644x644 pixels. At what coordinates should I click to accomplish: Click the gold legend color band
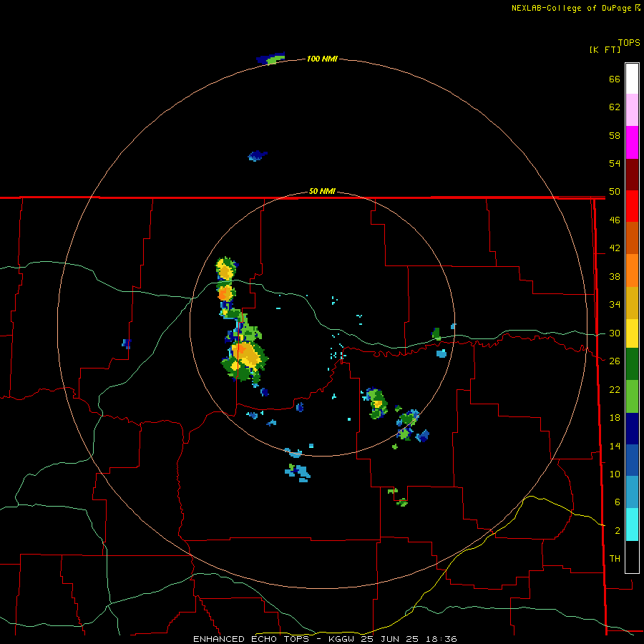pyautogui.click(x=632, y=303)
